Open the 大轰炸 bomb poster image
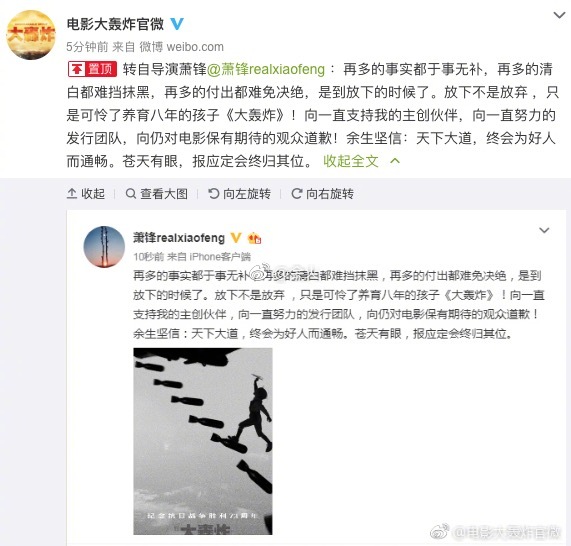 tap(203, 441)
